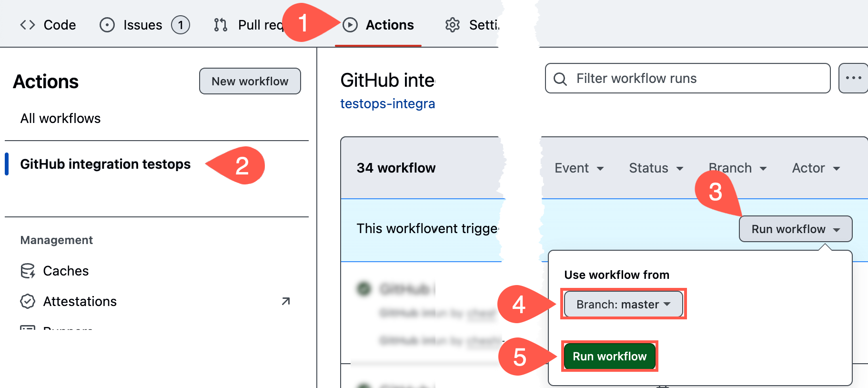Click the Attestations verified badge icon
The height and width of the screenshot is (388, 868).
(28, 301)
